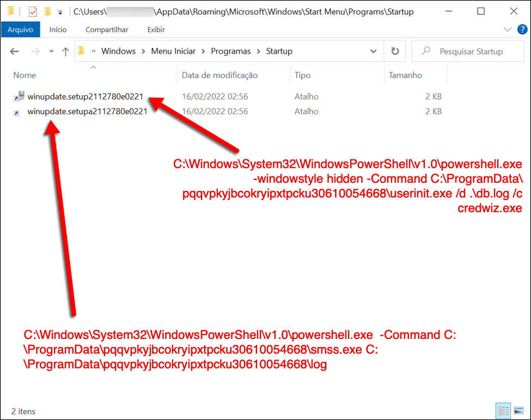Click the Pesquisar Startup search field
The height and width of the screenshot is (420, 531).
click(x=468, y=52)
